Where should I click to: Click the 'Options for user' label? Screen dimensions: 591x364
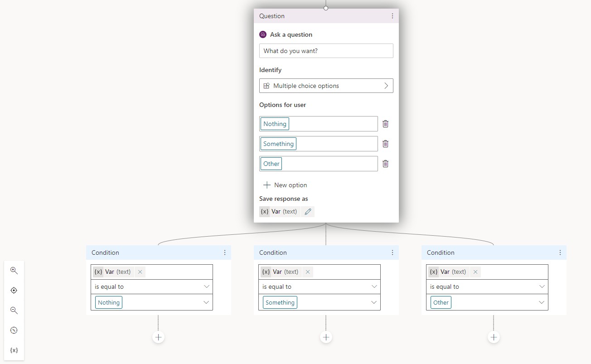pos(283,105)
